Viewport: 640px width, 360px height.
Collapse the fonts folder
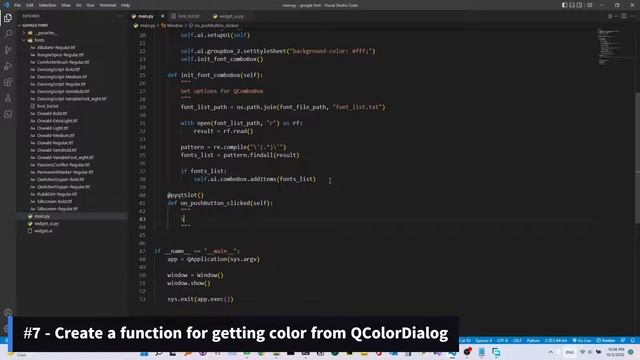(x=39, y=40)
